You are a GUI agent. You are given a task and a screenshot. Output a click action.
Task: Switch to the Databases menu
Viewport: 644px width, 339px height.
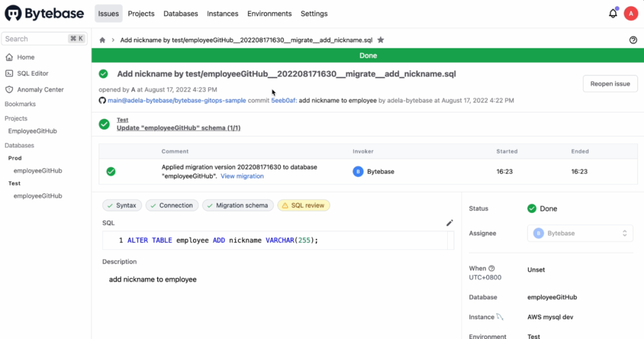pyautogui.click(x=181, y=14)
